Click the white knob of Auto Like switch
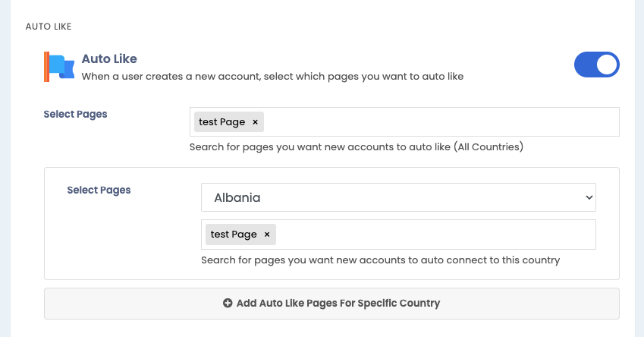The image size is (644, 337). [607, 65]
